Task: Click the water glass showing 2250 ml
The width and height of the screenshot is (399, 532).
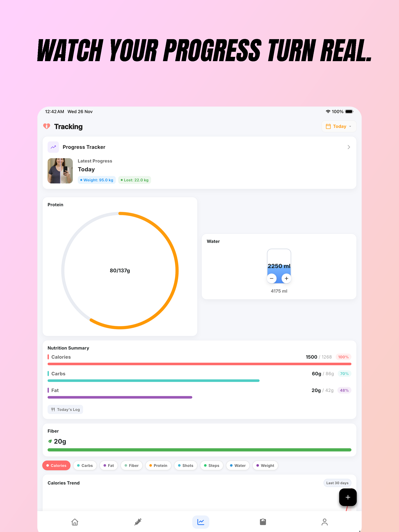Action: [x=279, y=266]
